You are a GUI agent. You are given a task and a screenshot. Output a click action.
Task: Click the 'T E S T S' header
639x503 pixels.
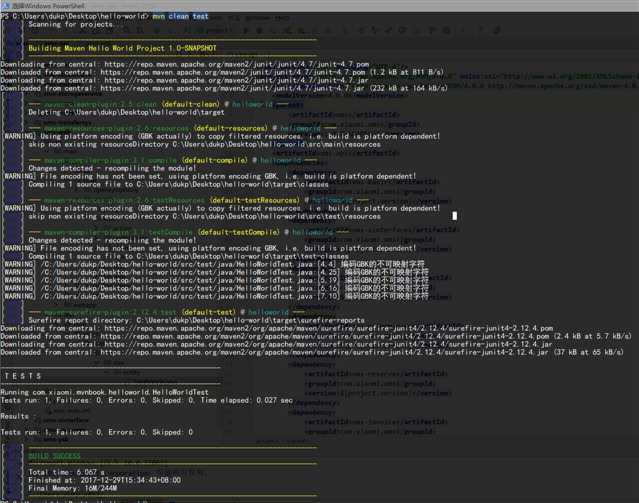point(23,376)
